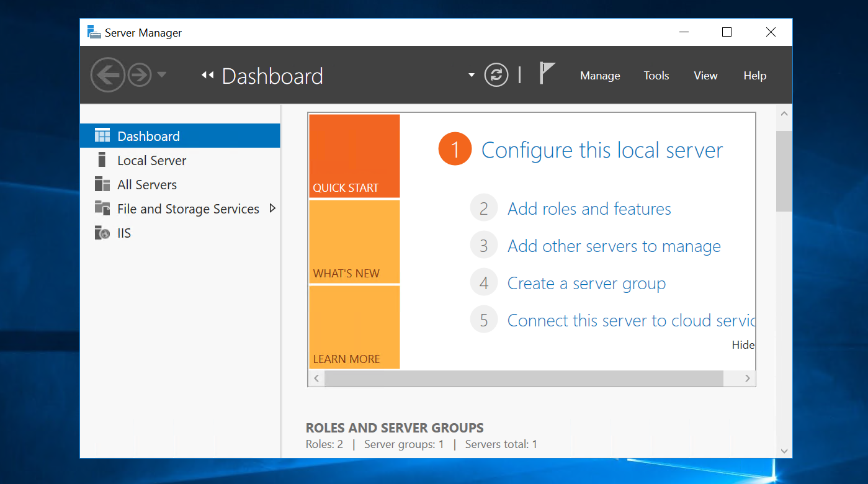Screen dimensions: 868x484
Task: Select the WHAT'S NEW tile
Action: [x=354, y=242]
